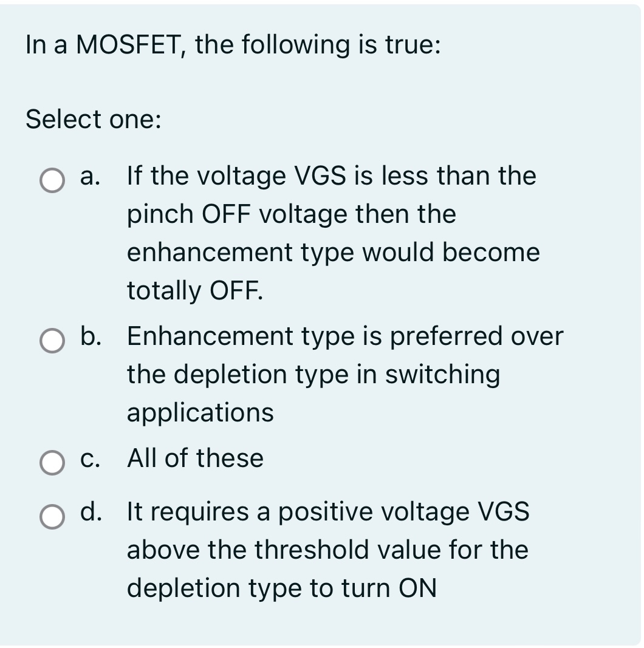Click the label letter 'c.'
Viewport: 644px width, 648px height.
coord(88,460)
